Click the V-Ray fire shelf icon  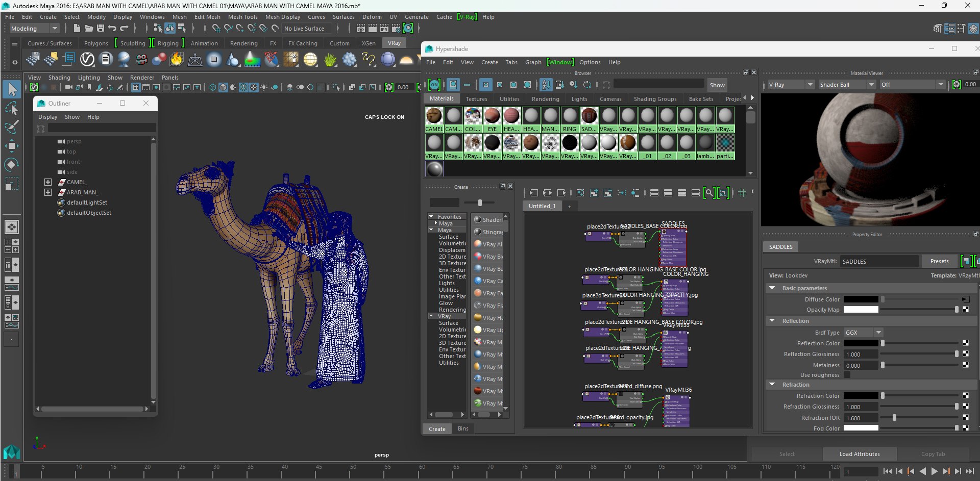tap(177, 60)
